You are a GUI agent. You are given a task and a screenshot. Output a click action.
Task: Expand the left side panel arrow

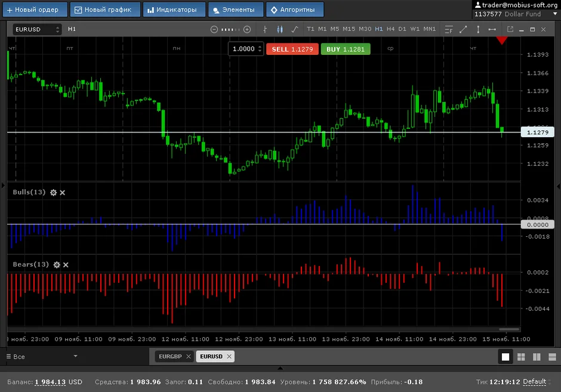[3, 186]
